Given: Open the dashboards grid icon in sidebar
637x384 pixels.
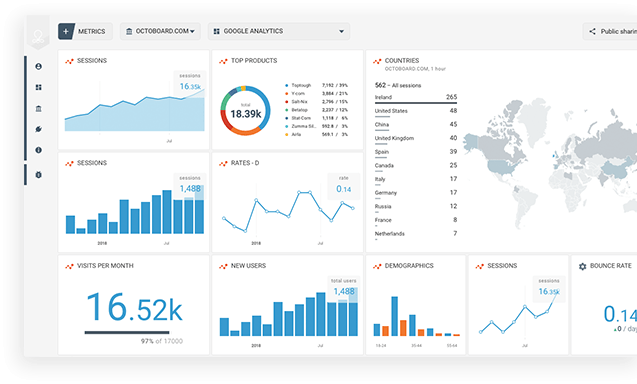Looking at the screenshot, I should pos(39,87).
